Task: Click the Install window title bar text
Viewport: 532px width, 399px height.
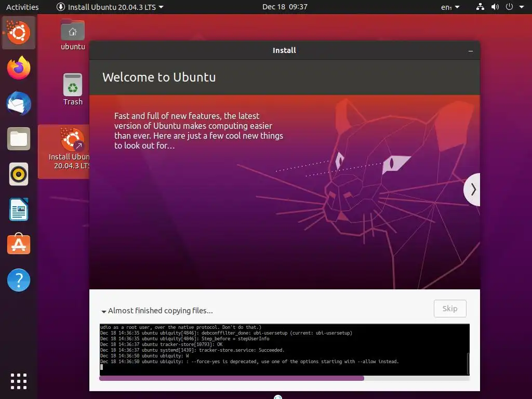Action: (x=284, y=50)
